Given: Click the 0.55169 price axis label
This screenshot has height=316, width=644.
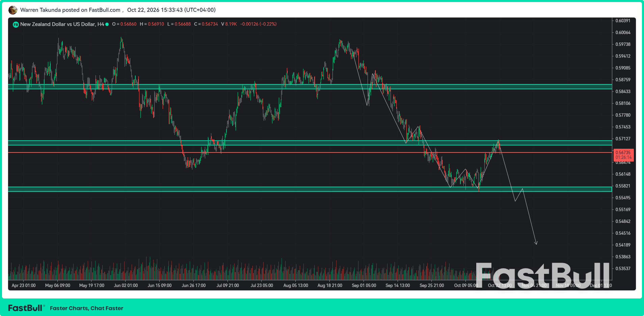Looking at the screenshot, I should (x=623, y=209).
